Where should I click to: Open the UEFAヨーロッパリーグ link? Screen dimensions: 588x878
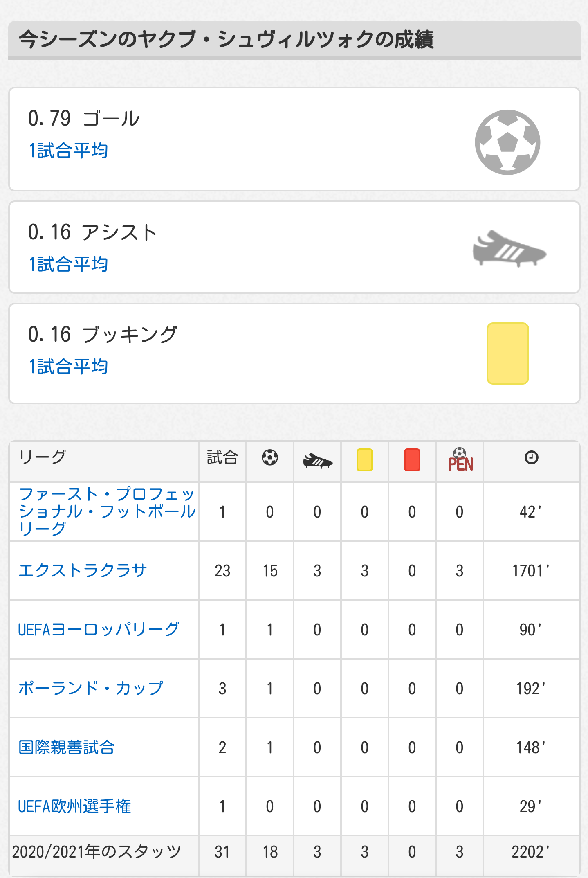pos(99,629)
